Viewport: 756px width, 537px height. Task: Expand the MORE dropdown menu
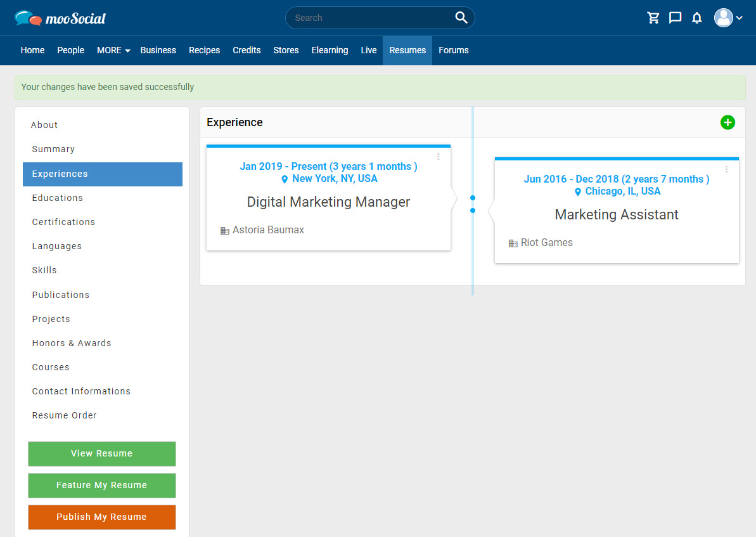pos(113,50)
